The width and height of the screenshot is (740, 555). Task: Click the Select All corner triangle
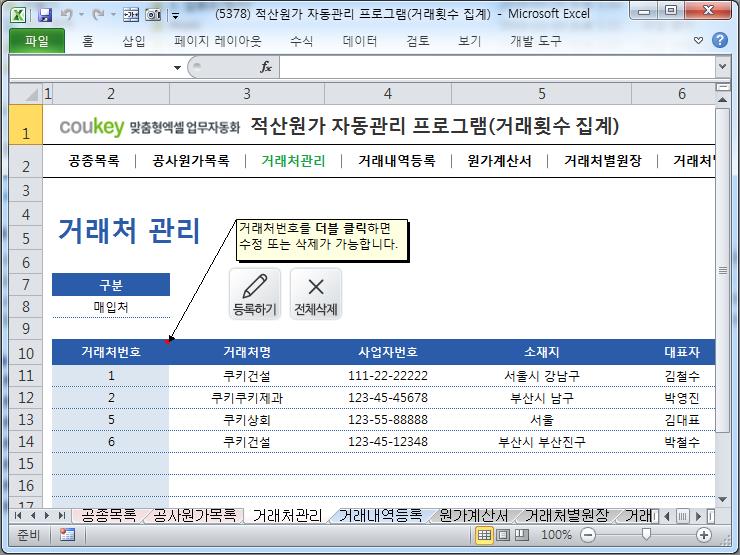click(x=26, y=93)
